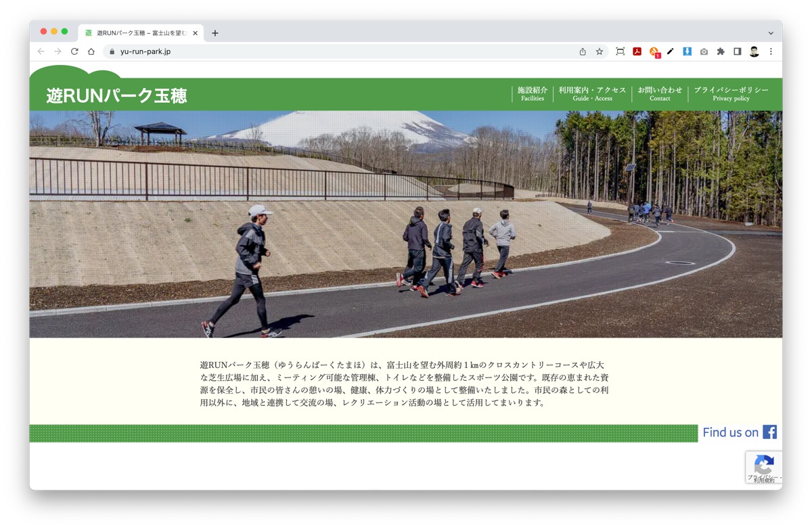Select the 施設紹介 Facilities menu item

click(x=532, y=93)
